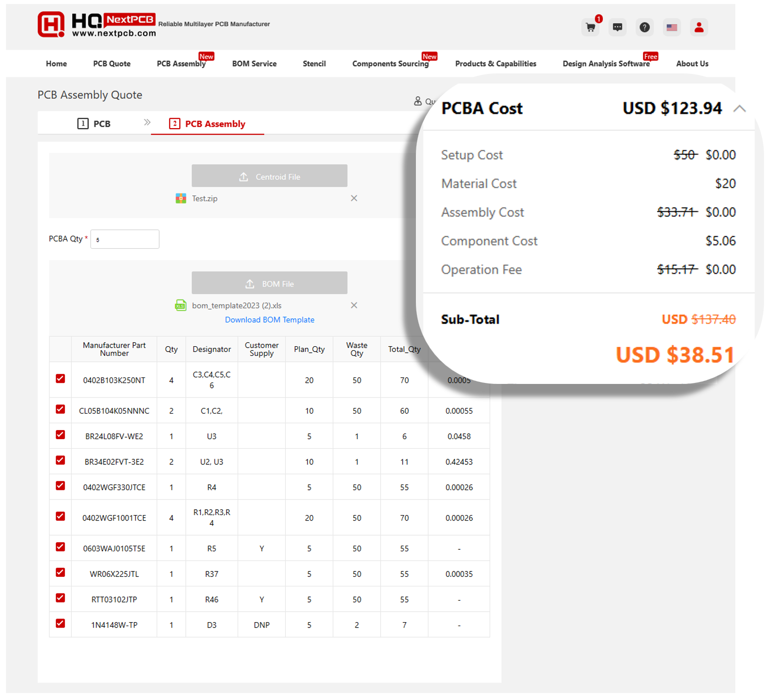Click the BOM File upload button
This screenshot has width=768, height=700.
tap(269, 283)
